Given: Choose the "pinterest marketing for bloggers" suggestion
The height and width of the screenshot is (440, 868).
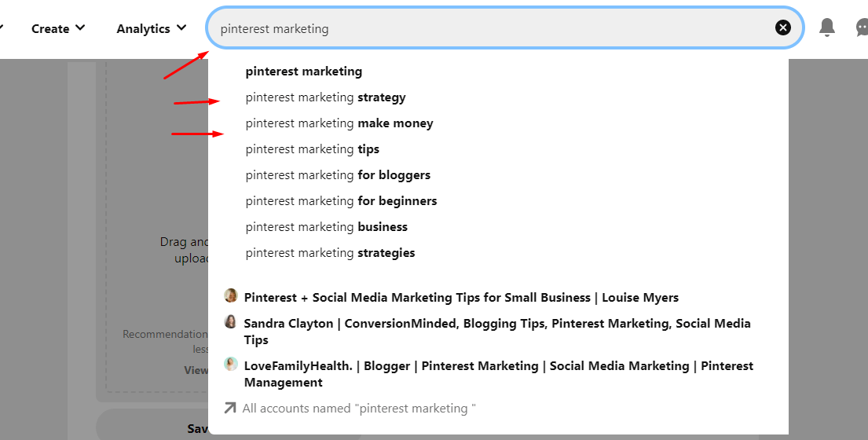Looking at the screenshot, I should [x=338, y=175].
